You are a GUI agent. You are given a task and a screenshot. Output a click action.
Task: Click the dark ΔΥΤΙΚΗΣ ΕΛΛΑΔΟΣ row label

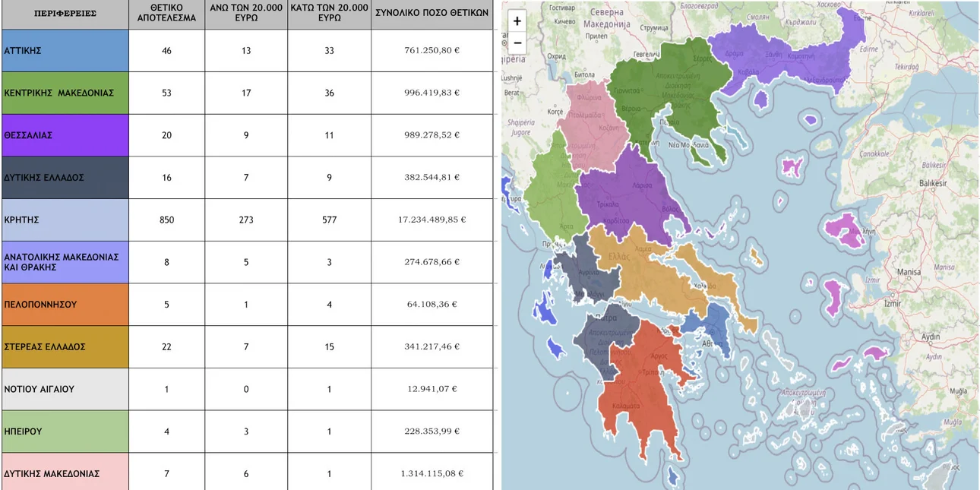click(65, 178)
